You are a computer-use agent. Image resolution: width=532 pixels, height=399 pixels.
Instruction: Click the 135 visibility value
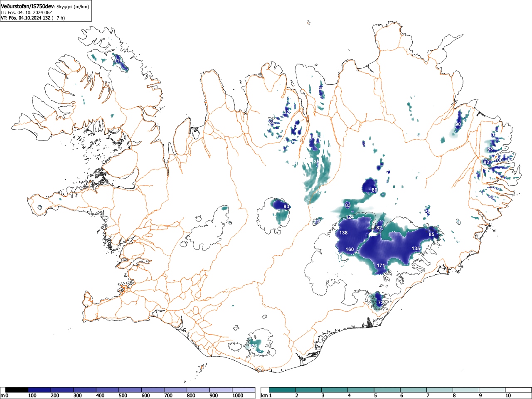tap(416, 248)
